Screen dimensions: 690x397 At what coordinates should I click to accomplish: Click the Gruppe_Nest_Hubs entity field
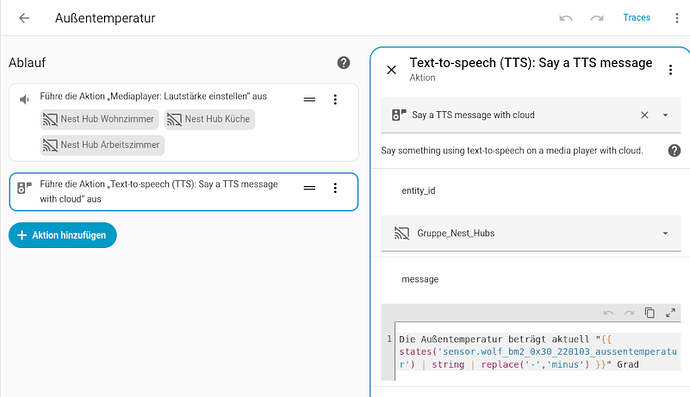(531, 233)
